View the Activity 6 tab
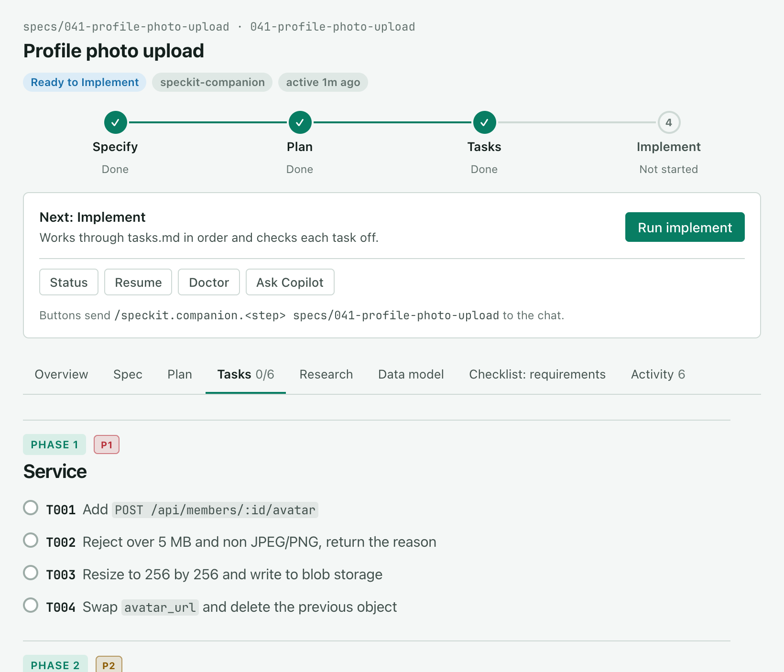This screenshot has height=672, width=784. click(x=658, y=374)
